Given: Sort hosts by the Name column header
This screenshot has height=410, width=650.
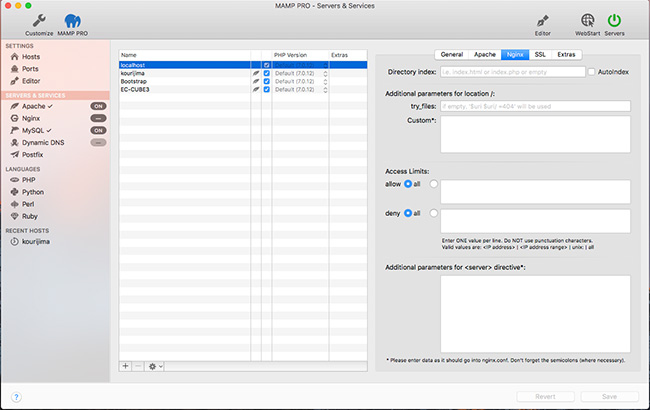Looking at the screenshot, I should 184,55.
